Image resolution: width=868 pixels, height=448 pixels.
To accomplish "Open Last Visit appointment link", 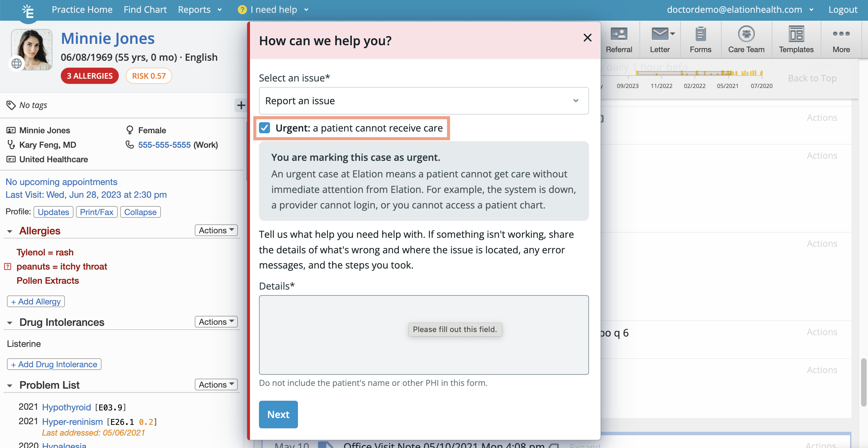I will tap(86, 194).
